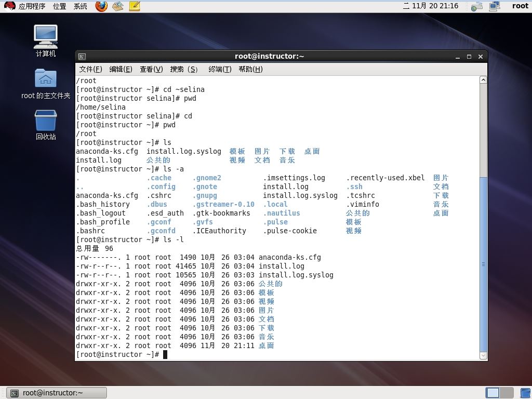Click the date and time clock
Screen dimensions: 532x399
431,6
